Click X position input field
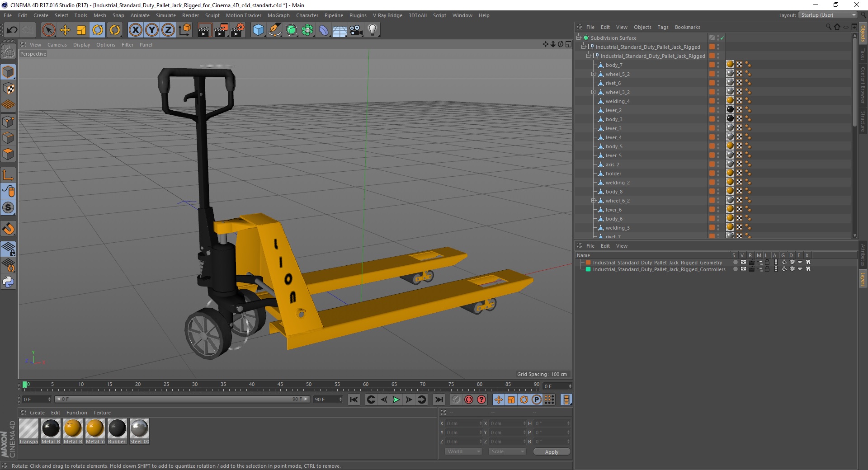Viewport: 868px width, 470px height. (x=464, y=423)
